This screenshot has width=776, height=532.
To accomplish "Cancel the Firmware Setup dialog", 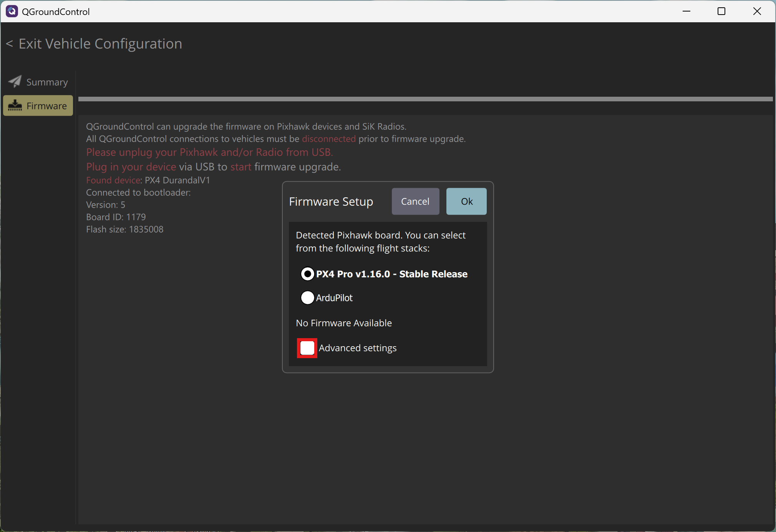I will (415, 202).
